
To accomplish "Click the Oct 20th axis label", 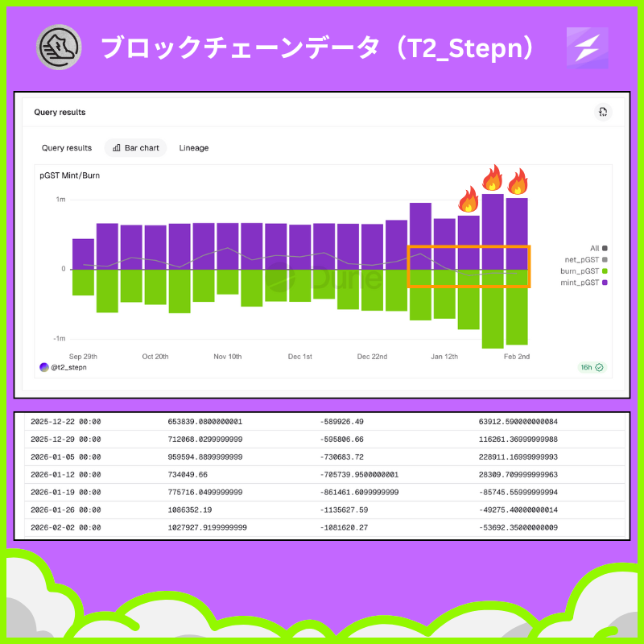I will (155, 357).
